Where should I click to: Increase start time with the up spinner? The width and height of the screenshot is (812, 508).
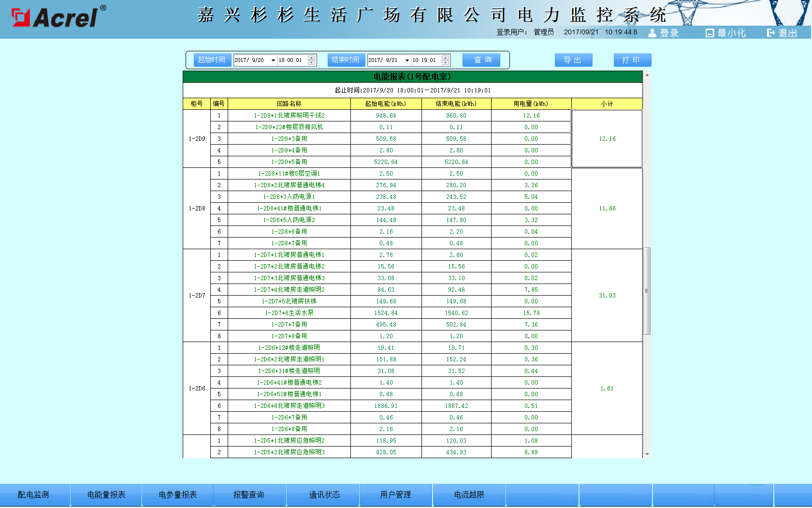point(312,58)
